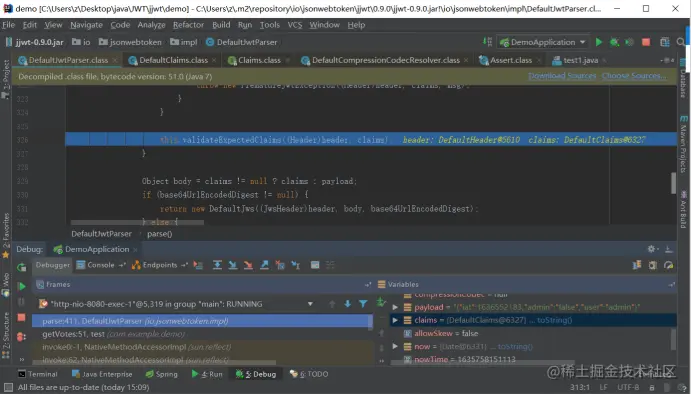Resume program with the debug panel green arrow
The height and width of the screenshot is (394, 691).
(x=21, y=286)
